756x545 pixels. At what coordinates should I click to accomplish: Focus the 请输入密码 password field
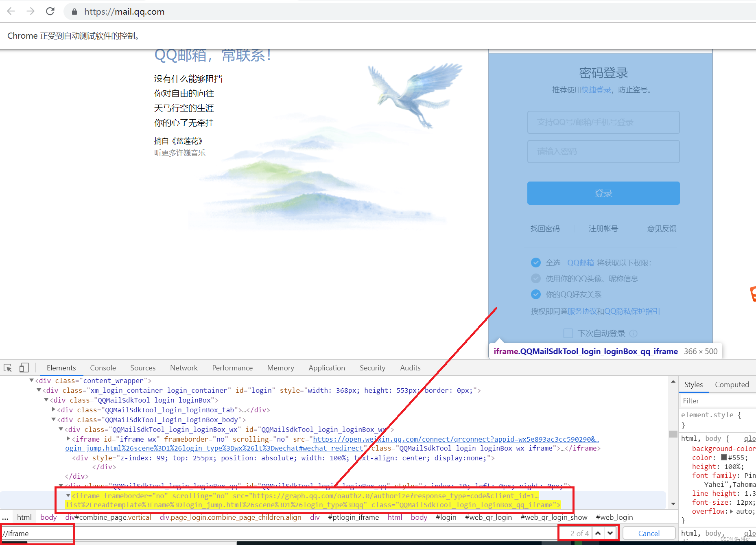tap(603, 152)
